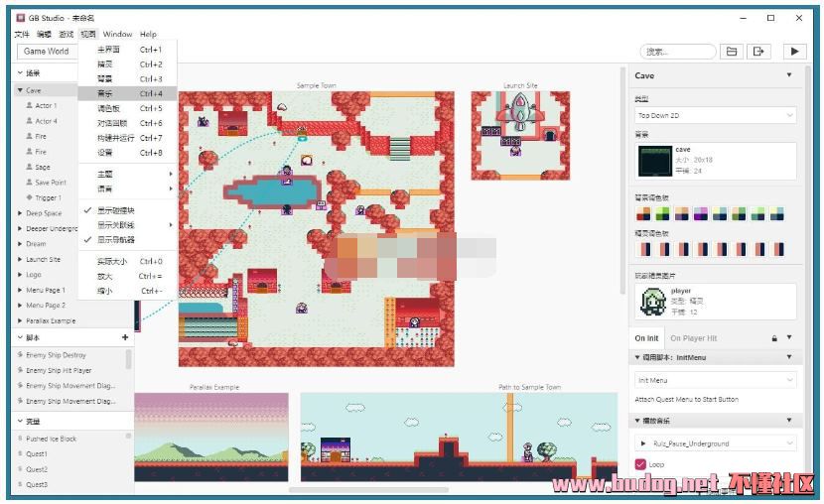Open the Top Down 2D type dropdown

[715, 116]
